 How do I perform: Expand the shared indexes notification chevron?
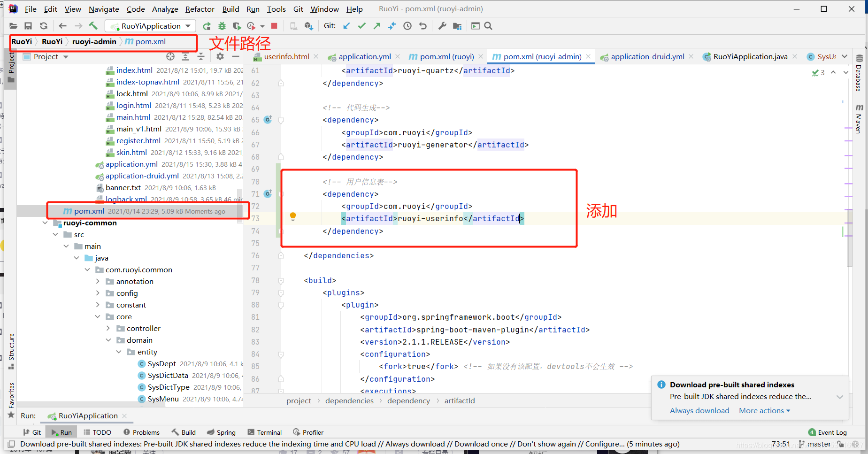click(x=840, y=397)
